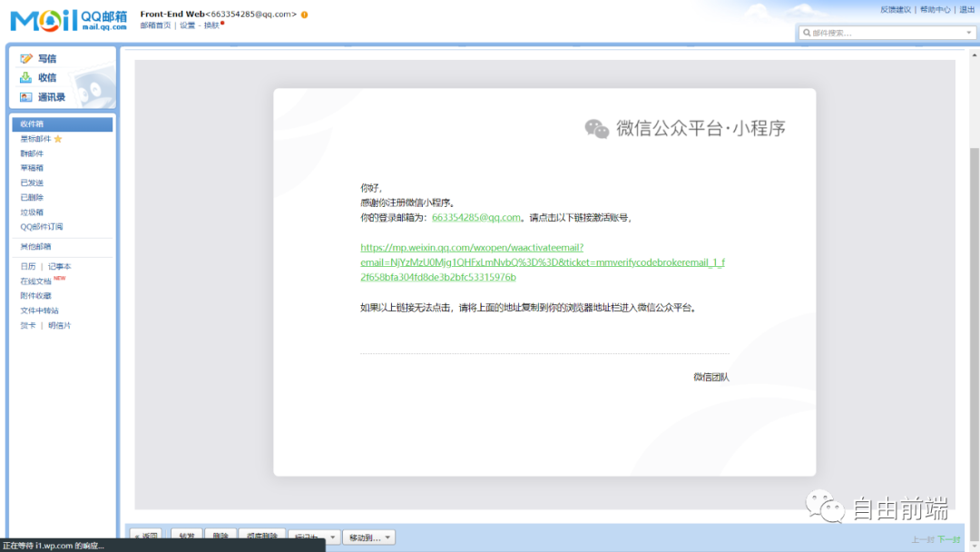Open the 日历 calendar link
Screen dimensions: 980x552
tap(28, 266)
